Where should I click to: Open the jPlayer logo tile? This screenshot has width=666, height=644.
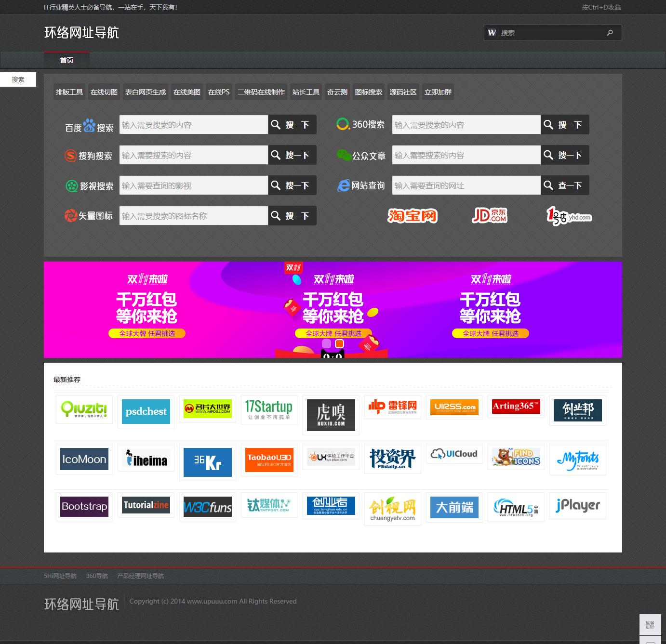pyautogui.click(x=578, y=506)
